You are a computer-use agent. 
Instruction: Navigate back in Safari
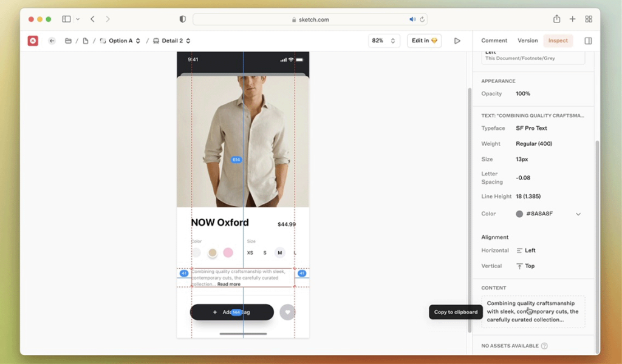[92, 19]
